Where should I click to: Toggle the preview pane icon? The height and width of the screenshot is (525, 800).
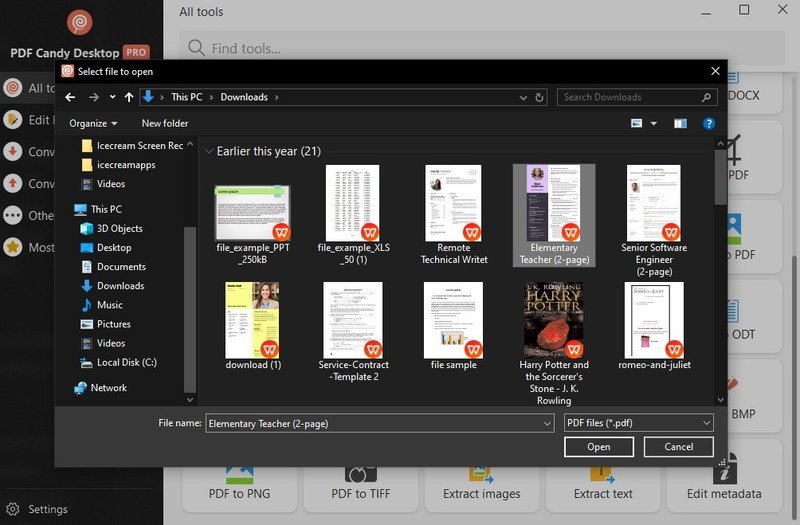(x=680, y=123)
